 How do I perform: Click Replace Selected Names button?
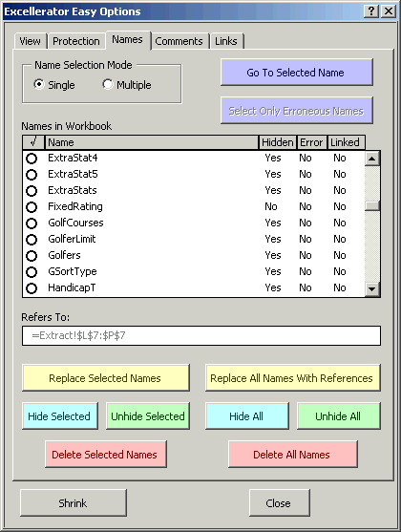[106, 378]
